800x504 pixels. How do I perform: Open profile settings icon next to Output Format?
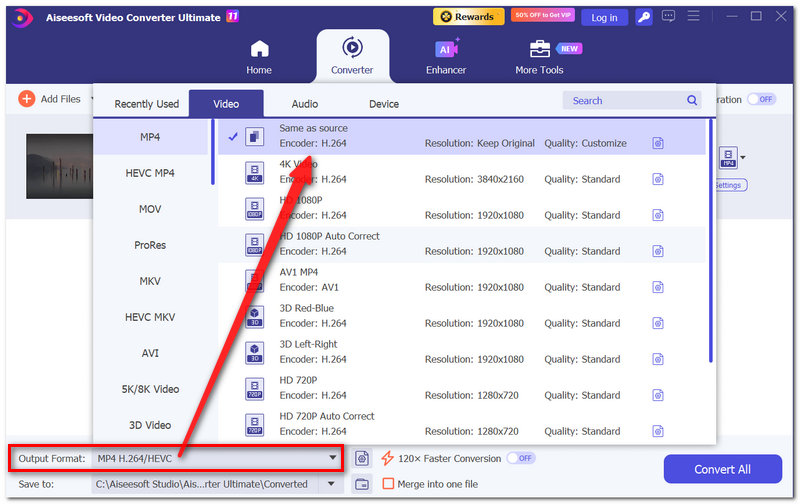(362, 458)
